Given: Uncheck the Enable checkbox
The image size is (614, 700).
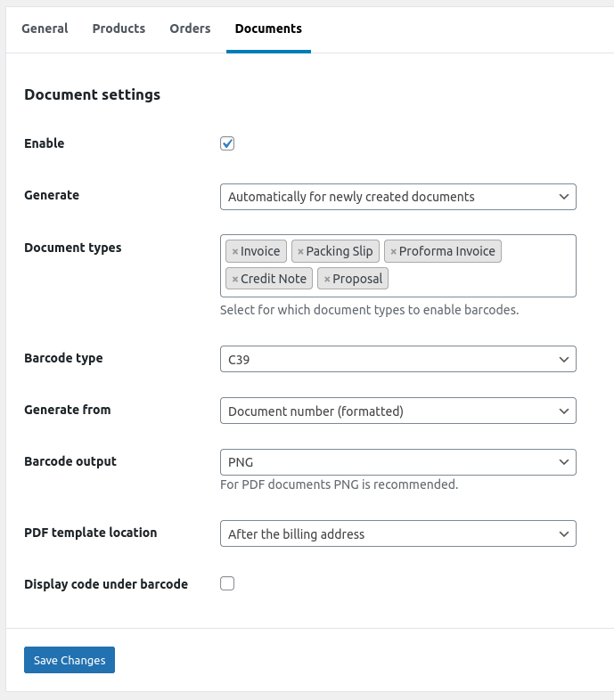Looking at the screenshot, I should (x=227, y=143).
